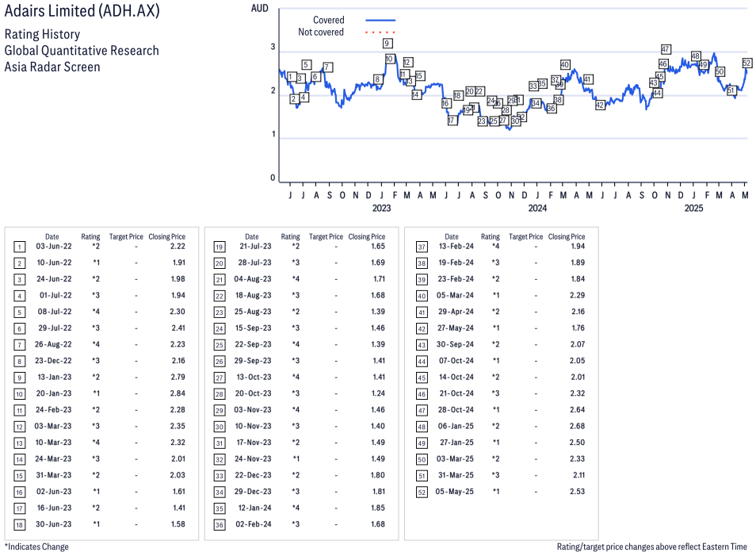This screenshot has width=756, height=552.
Task: Select the Not covered legend label
Action: pos(321,33)
